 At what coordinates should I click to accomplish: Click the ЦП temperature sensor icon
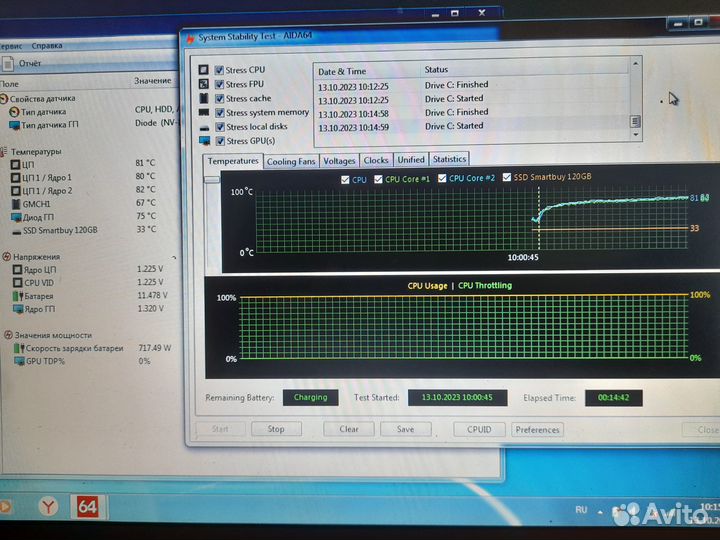(15, 164)
